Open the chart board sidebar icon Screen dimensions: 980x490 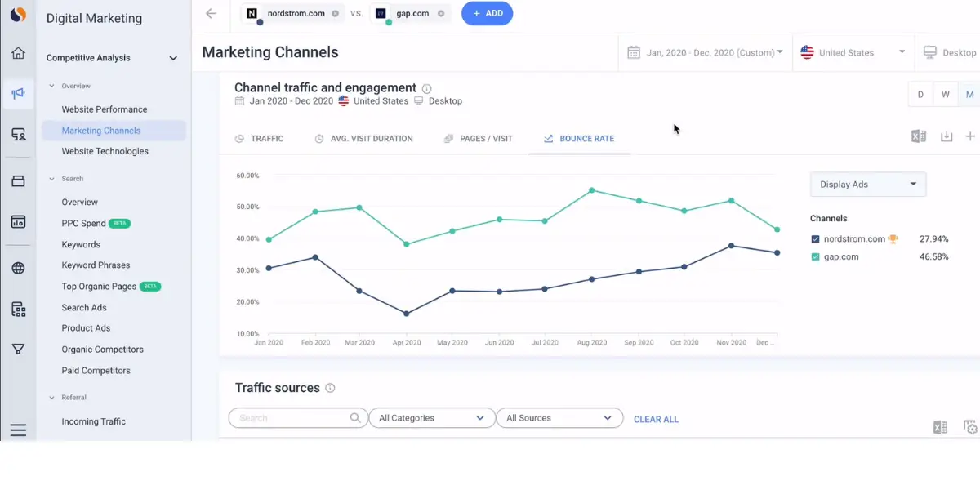click(18, 221)
